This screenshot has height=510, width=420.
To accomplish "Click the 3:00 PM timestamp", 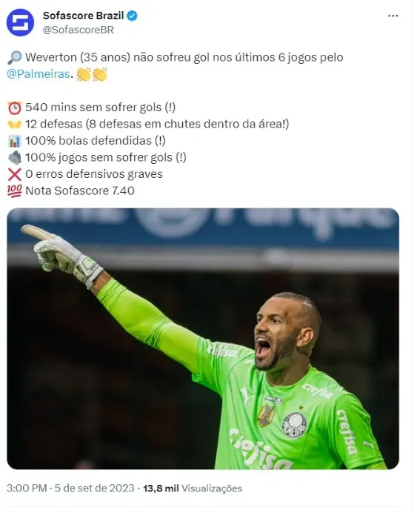I will 27,489.
